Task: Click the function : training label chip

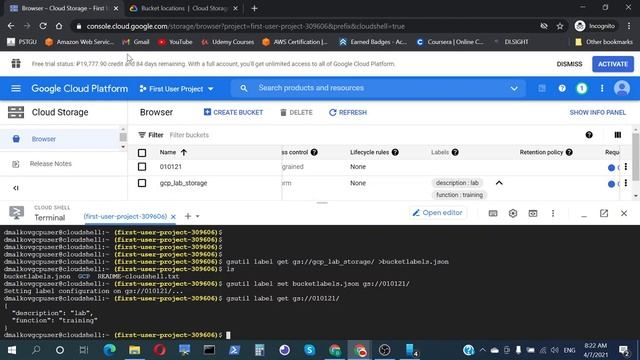Action: point(459,195)
